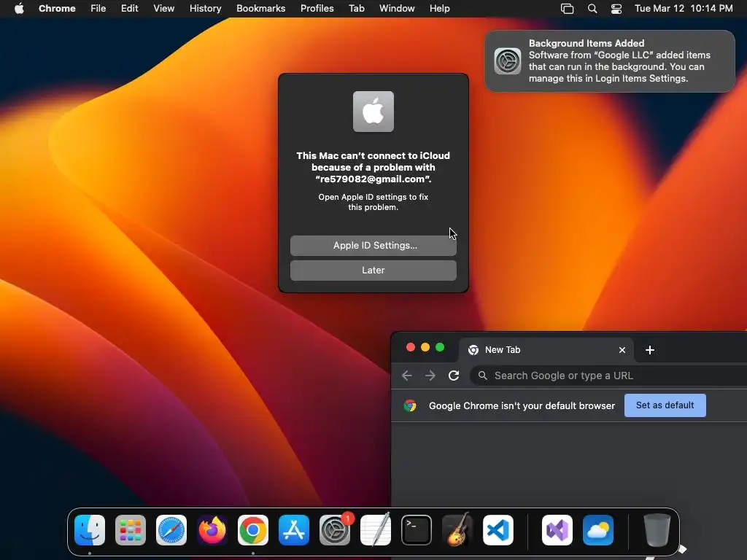Click the Google Chrome Dock icon
The width and height of the screenshot is (747, 560).
click(253, 530)
